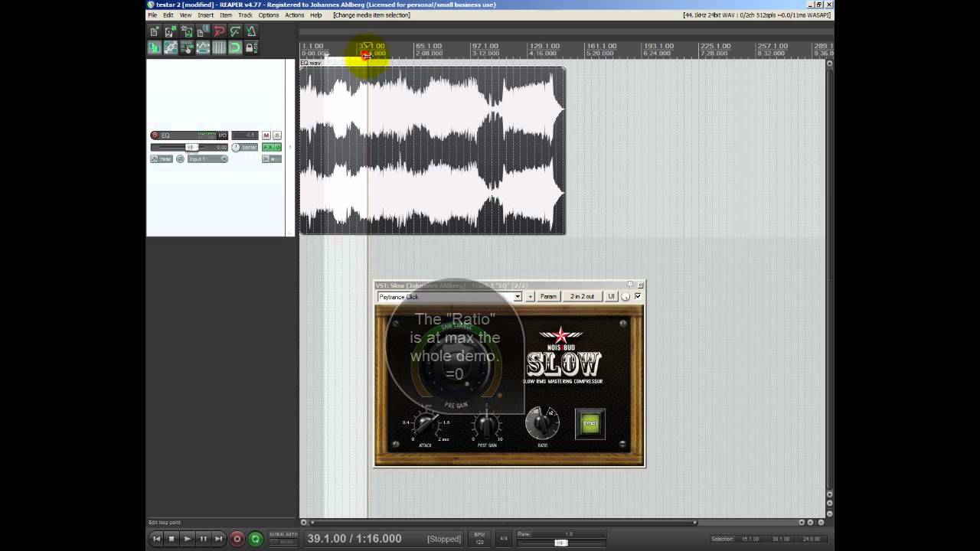Toggle item grouping toolbar icon
The image size is (980, 551).
(171, 47)
